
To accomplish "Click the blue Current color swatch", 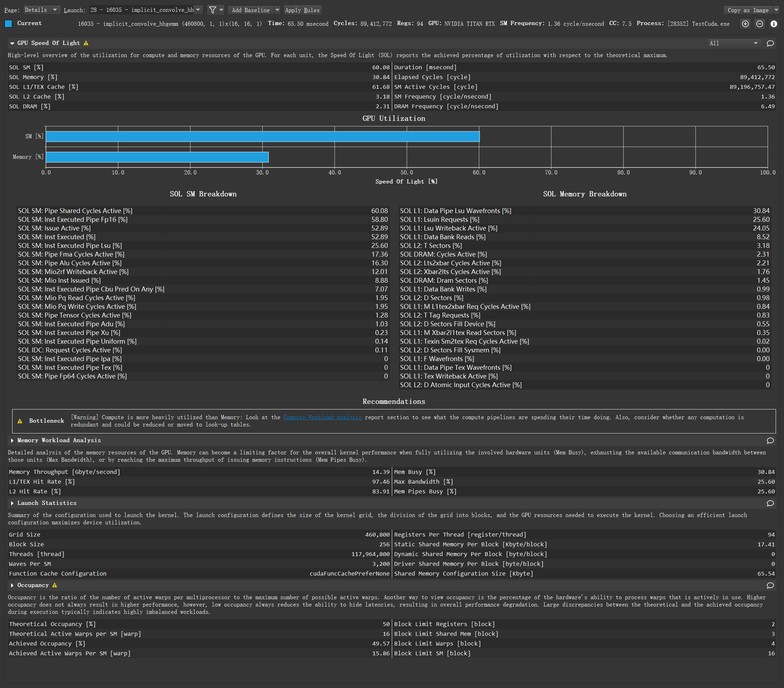I will [8, 23].
